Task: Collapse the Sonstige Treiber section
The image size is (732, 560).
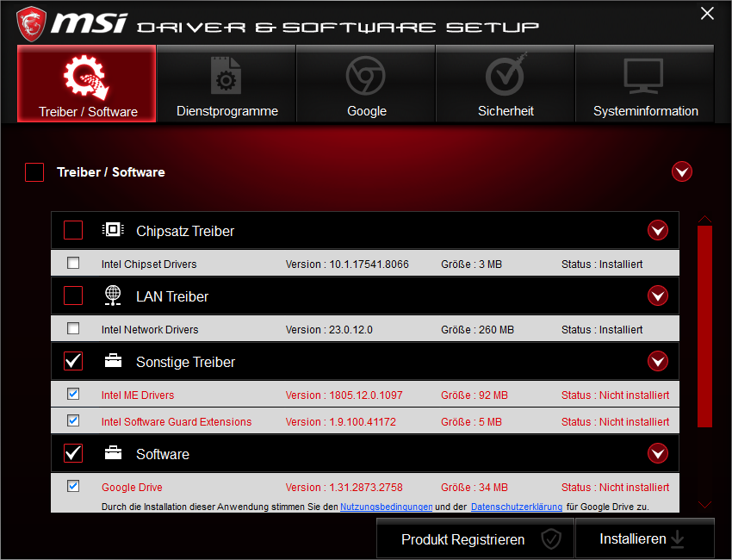Action: tap(658, 361)
